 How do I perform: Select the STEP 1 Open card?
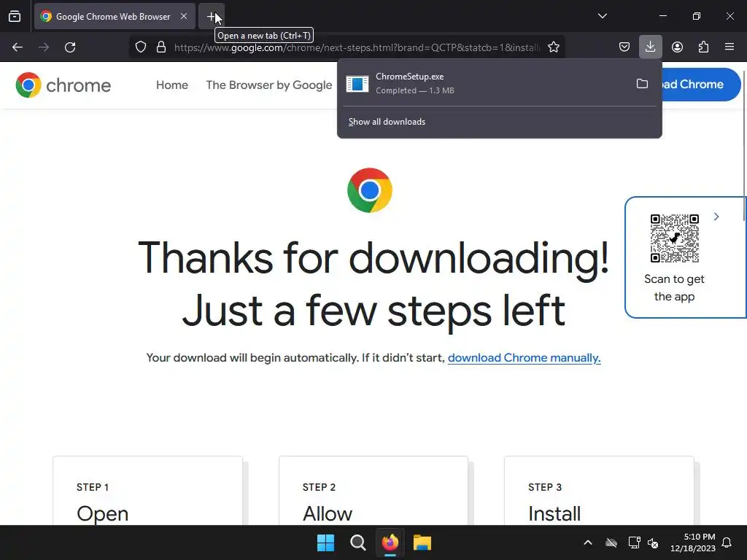[147, 491]
